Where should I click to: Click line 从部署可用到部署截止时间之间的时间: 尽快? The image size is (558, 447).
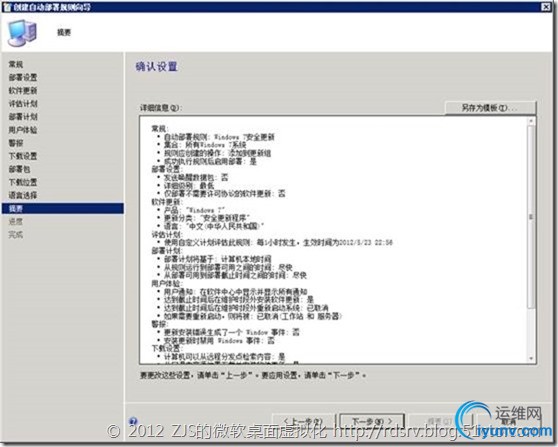point(235,275)
